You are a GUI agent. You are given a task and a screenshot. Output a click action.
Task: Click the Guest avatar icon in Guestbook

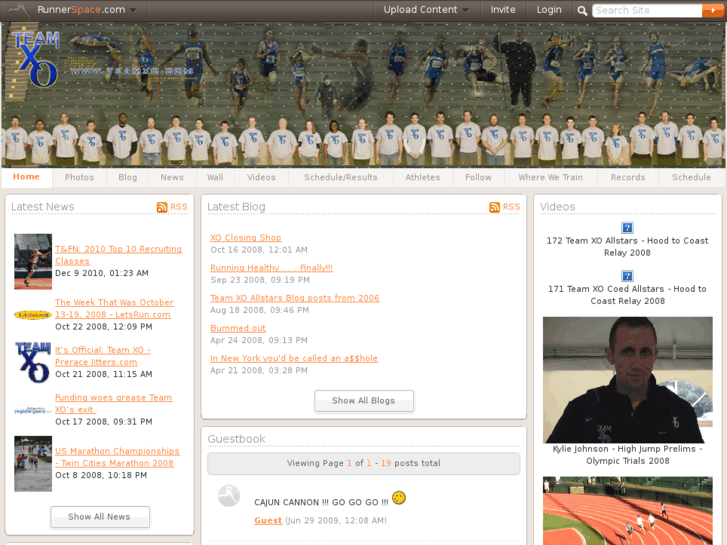pos(229,496)
